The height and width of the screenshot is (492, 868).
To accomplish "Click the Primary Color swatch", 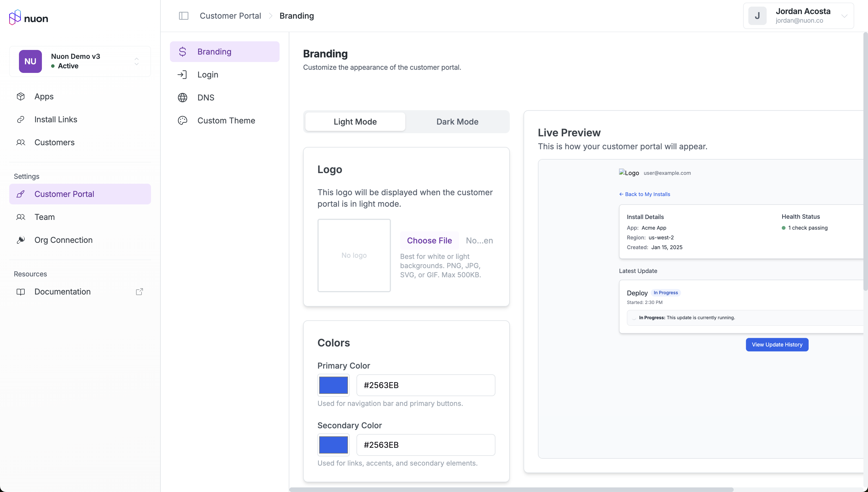I will [333, 385].
